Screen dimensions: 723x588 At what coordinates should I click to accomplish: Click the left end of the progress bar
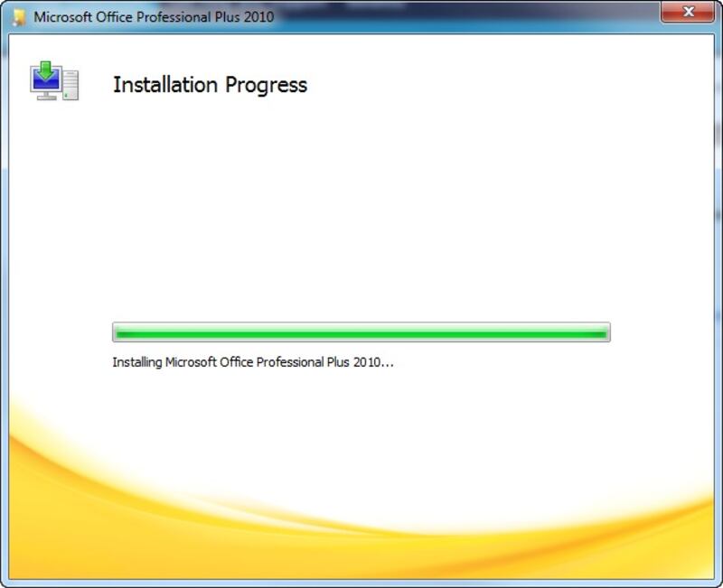[118, 332]
